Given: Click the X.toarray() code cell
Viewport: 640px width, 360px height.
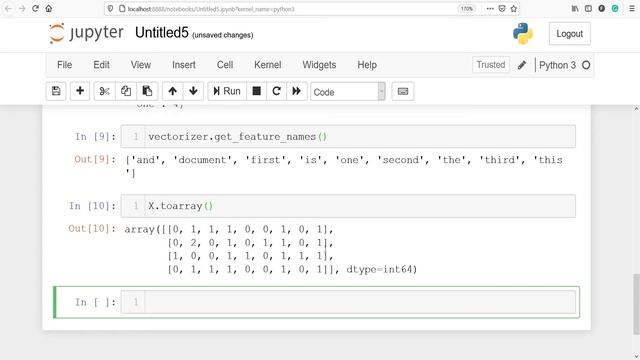Looking at the screenshot, I should point(348,206).
